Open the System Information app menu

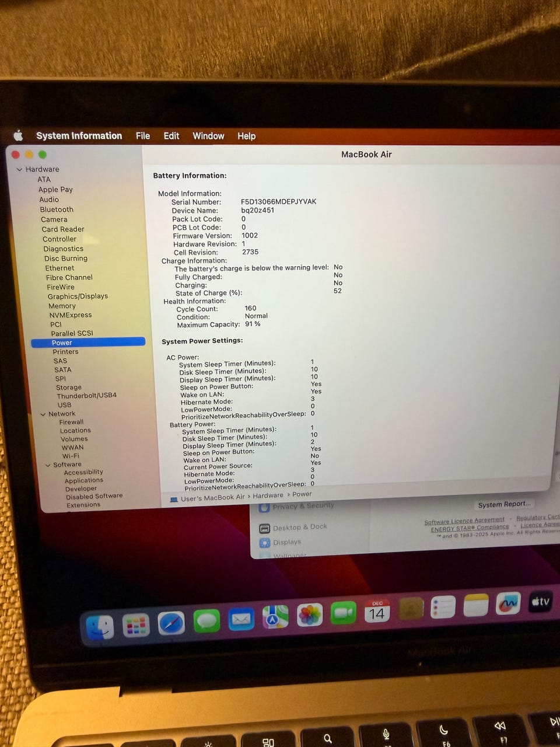coord(79,136)
